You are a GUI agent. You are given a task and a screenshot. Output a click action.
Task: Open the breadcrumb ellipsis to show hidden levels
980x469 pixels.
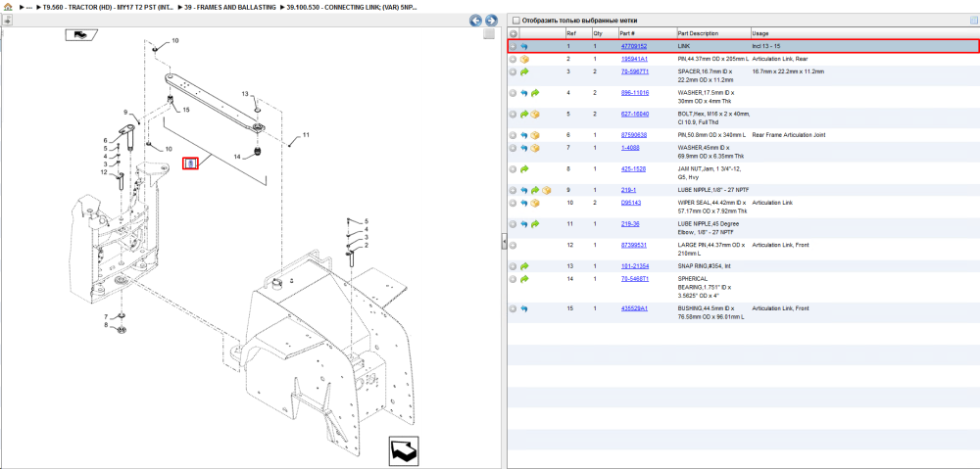[x=28, y=8]
